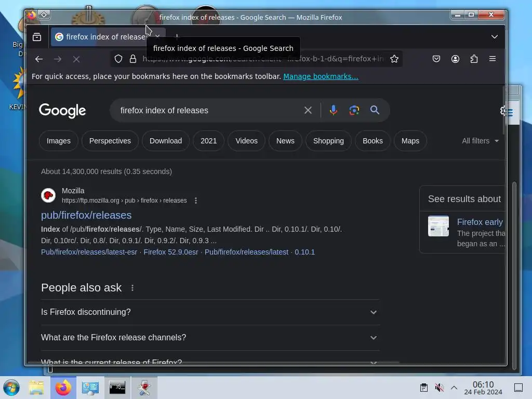532x399 pixels.
Task: Open the All filters dropdown
Action: 480,141
